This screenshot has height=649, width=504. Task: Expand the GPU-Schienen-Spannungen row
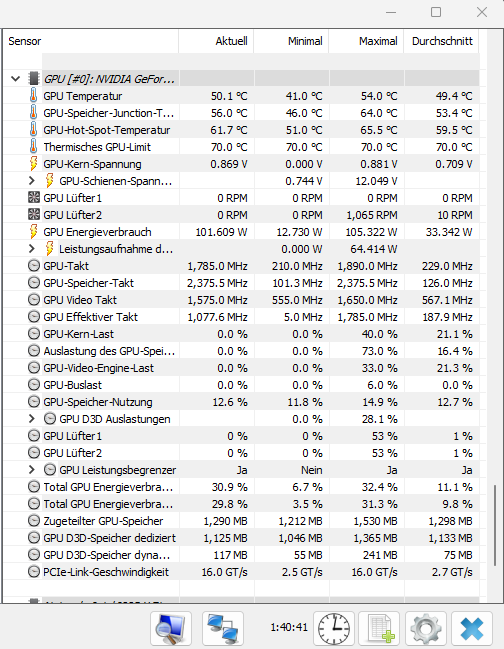[x=31, y=180]
